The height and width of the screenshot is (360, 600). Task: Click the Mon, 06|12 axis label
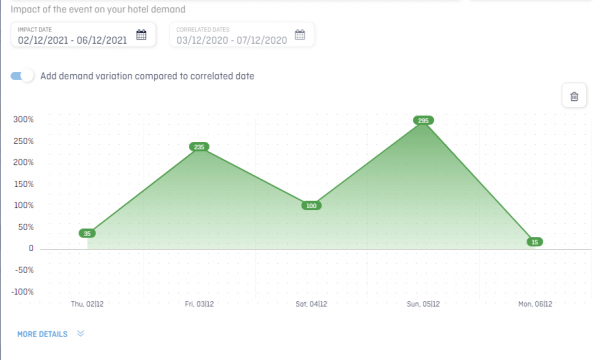[x=535, y=304]
